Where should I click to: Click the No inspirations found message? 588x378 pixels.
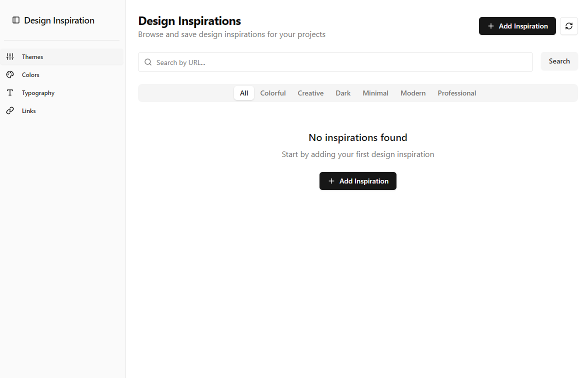coord(358,137)
